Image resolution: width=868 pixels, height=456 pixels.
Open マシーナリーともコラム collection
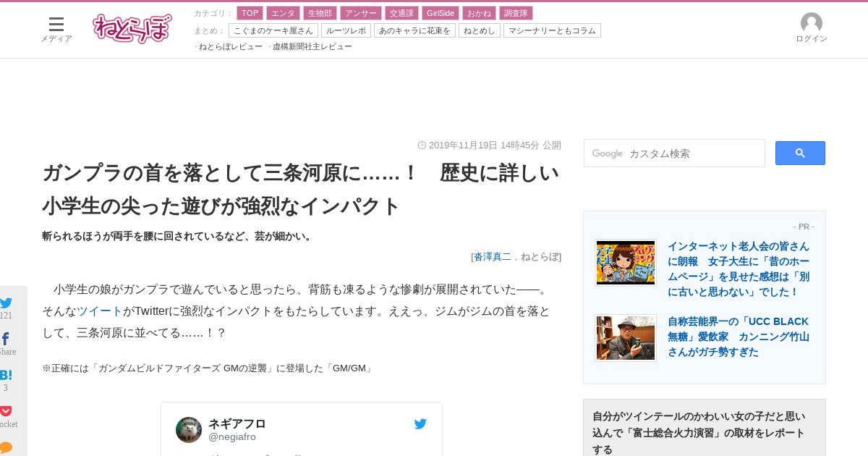pos(552,30)
